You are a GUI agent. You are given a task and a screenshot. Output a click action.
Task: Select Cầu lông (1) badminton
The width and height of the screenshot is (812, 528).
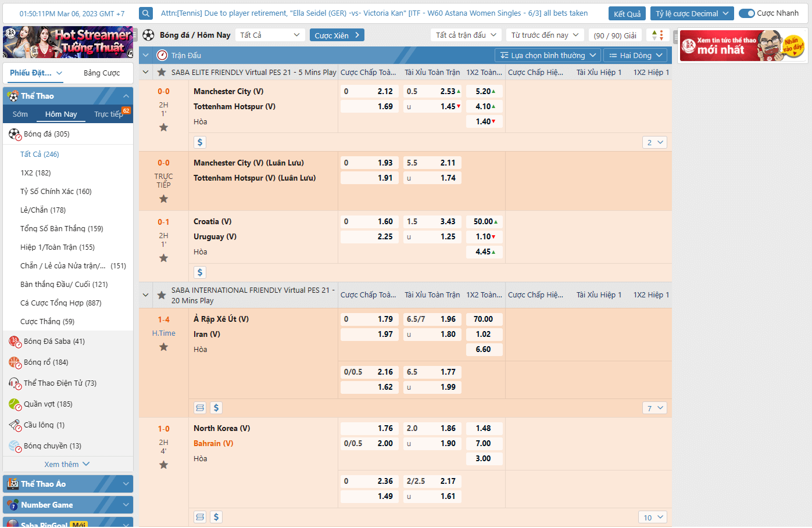(68, 425)
